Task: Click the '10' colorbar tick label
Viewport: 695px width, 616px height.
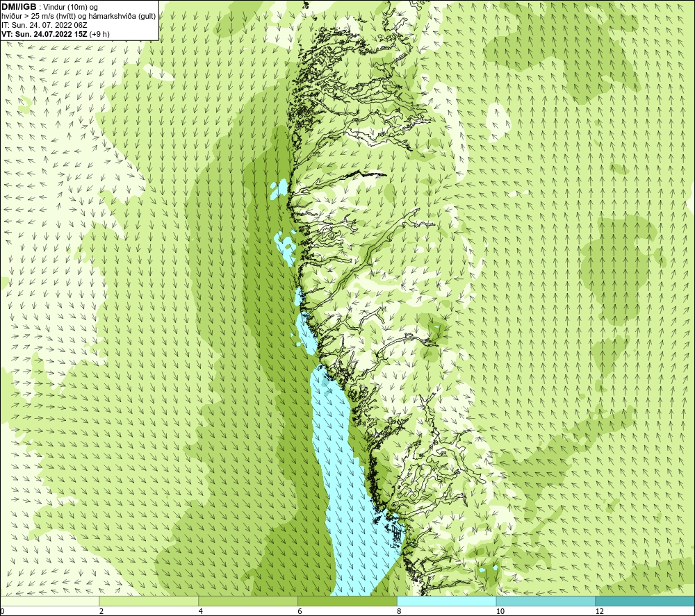Action: tap(500, 611)
